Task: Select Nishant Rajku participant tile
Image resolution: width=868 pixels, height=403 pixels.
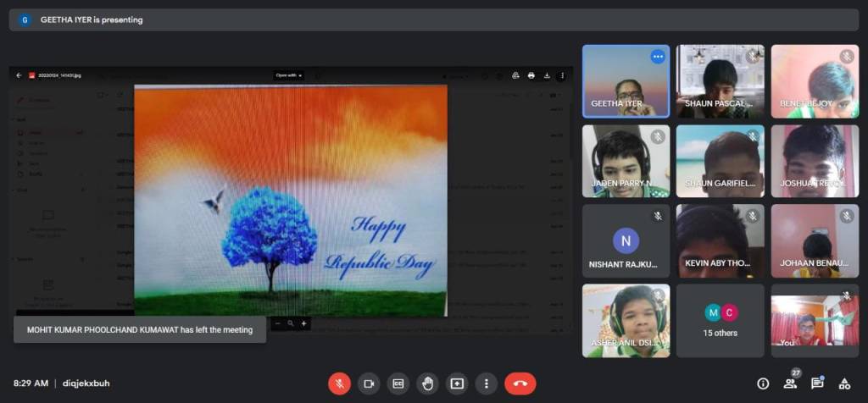Action: [x=626, y=240]
